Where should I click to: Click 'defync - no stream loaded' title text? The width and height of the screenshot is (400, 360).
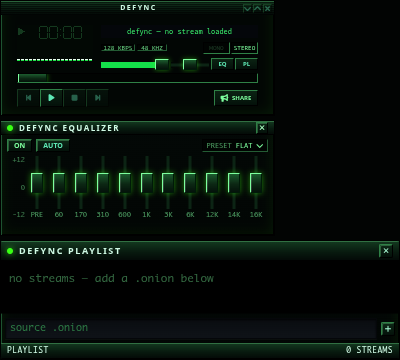point(179,32)
